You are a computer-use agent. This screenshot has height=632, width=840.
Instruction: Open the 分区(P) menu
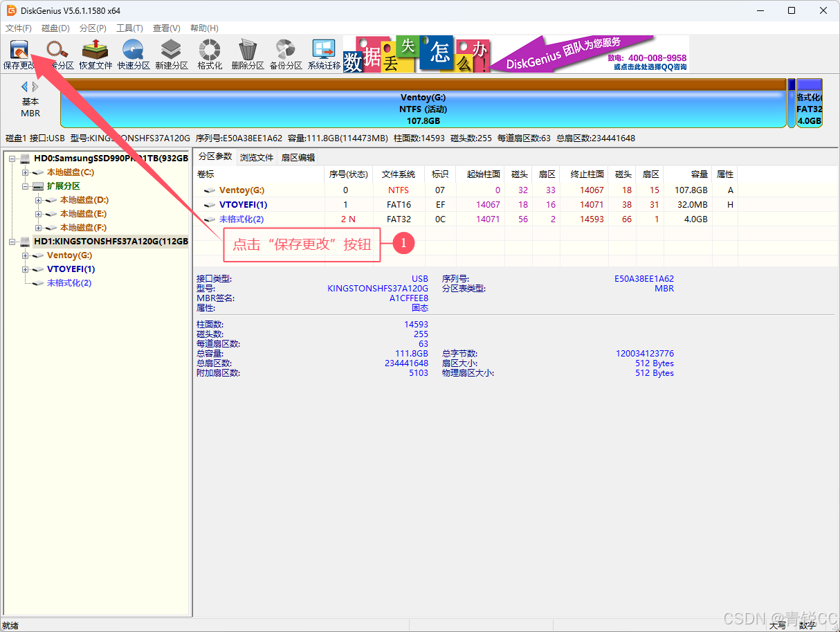tap(93, 28)
